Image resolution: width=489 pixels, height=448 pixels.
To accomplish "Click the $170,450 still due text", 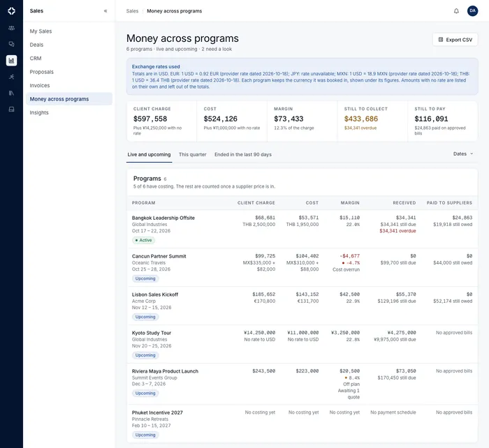I will pos(397,378).
